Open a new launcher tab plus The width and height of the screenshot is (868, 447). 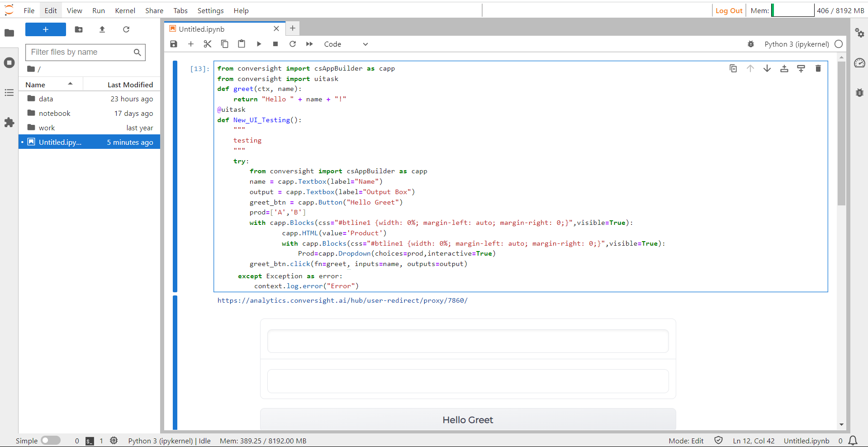point(293,29)
